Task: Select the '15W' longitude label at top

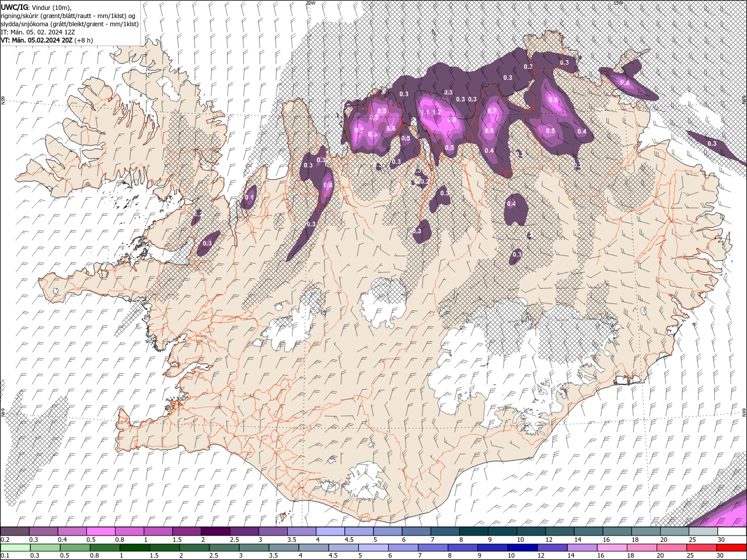Action: pyautogui.click(x=617, y=3)
